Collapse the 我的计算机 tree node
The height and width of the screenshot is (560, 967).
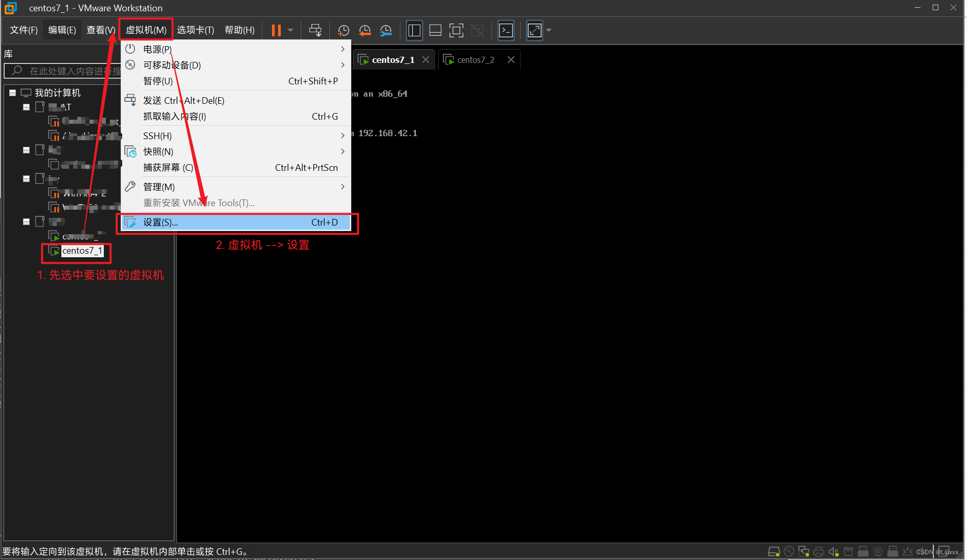pos(12,93)
